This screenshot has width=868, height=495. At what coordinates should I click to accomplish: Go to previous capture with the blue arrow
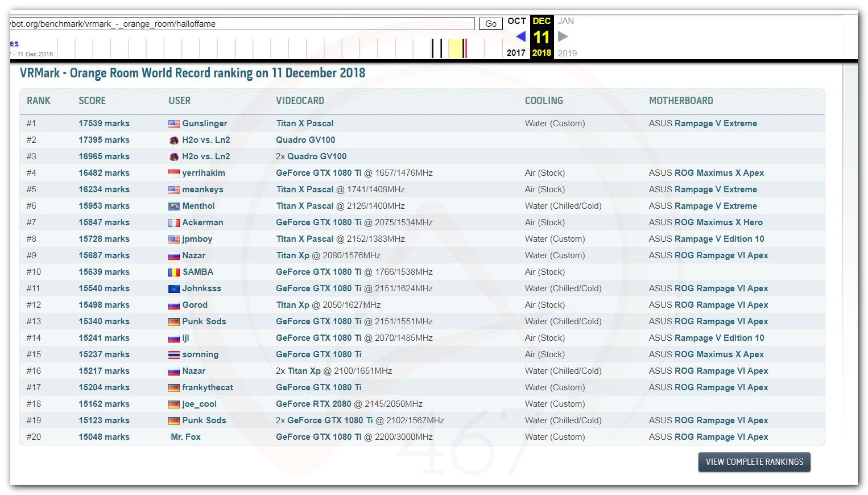pyautogui.click(x=520, y=36)
